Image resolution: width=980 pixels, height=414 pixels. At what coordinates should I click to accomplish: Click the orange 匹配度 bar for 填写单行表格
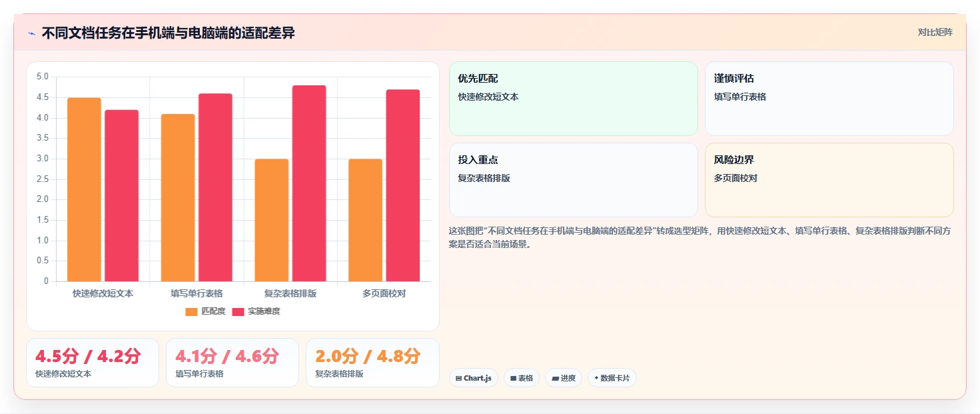178,197
